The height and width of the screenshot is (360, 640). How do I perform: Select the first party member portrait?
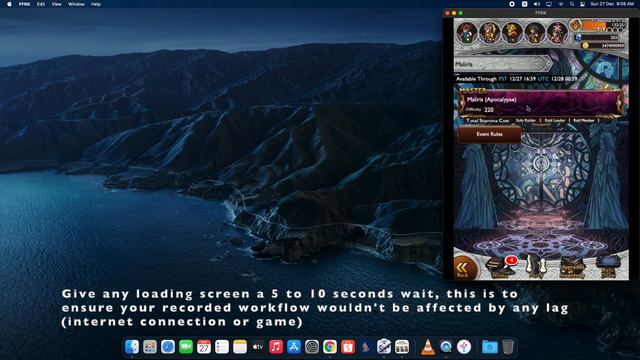[x=467, y=33]
